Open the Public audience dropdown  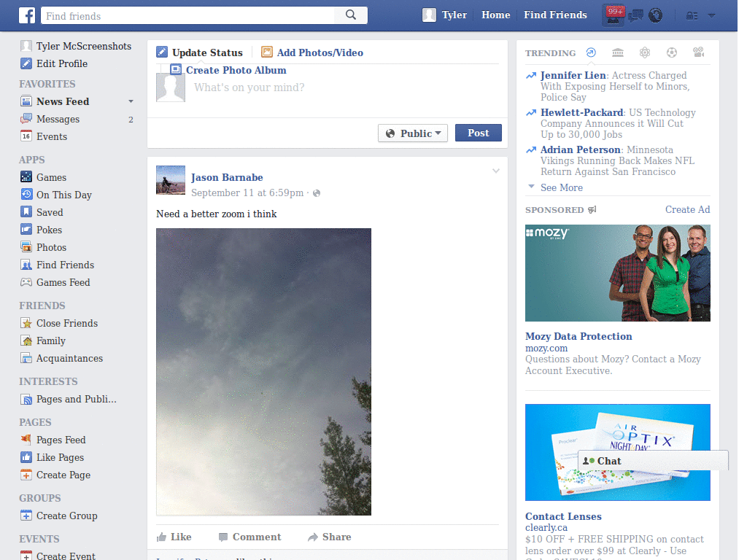click(413, 133)
